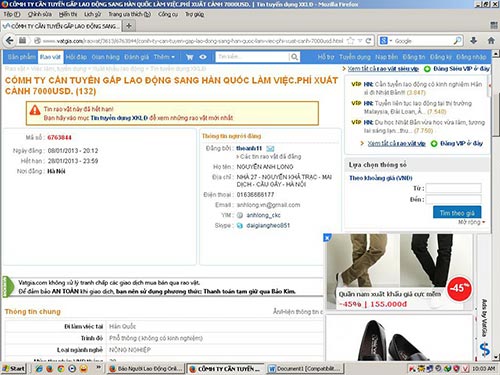Switch to Document1 Word taskbar window
The image size is (500, 375).
306,369
